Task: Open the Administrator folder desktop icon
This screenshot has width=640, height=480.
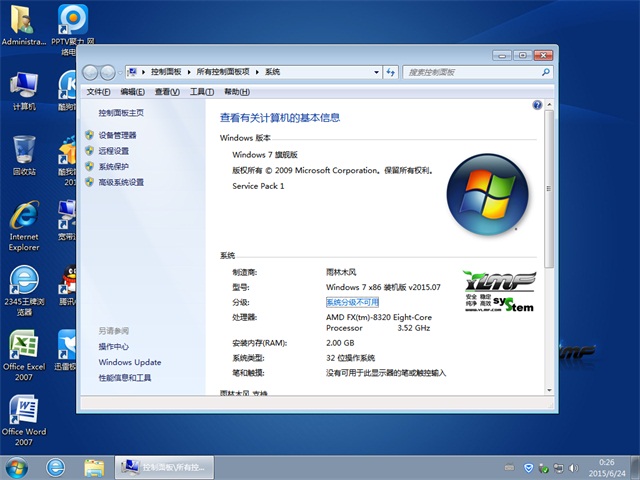Action: tap(23, 24)
